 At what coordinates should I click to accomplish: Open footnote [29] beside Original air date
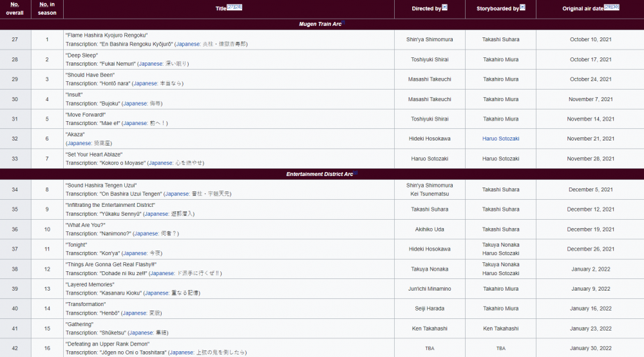tap(607, 7)
